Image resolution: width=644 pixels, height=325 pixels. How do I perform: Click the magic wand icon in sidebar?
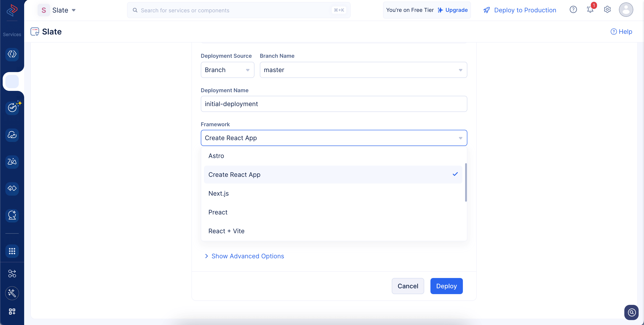pyautogui.click(x=12, y=293)
